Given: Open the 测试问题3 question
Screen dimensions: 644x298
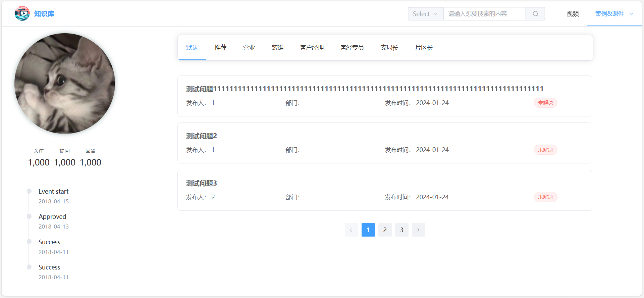Looking at the screenshot, I should tap(202, 183).
